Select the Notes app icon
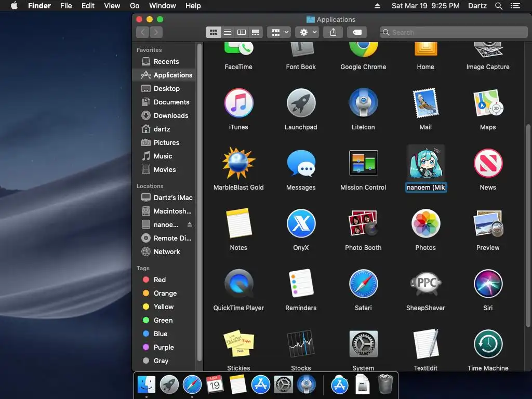This screenshot has height=399, width=532. tap(238, 223)
